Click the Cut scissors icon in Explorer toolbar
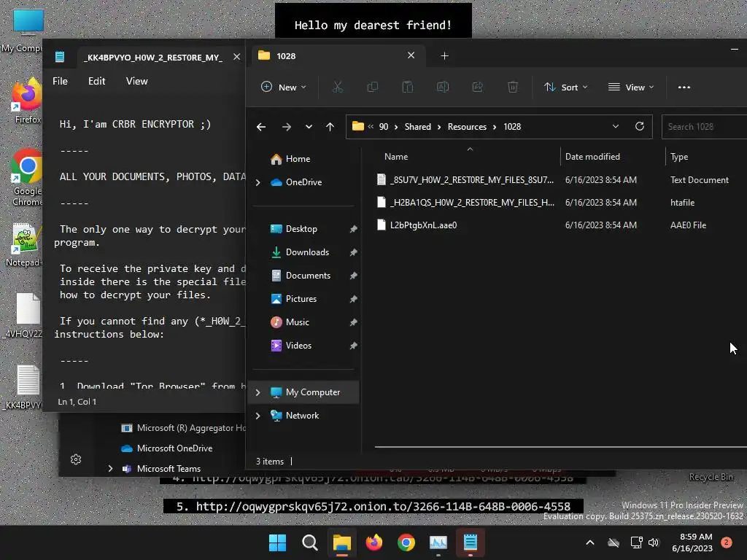The width and height of the screenshot is (747, 560). tap(337, 87)
